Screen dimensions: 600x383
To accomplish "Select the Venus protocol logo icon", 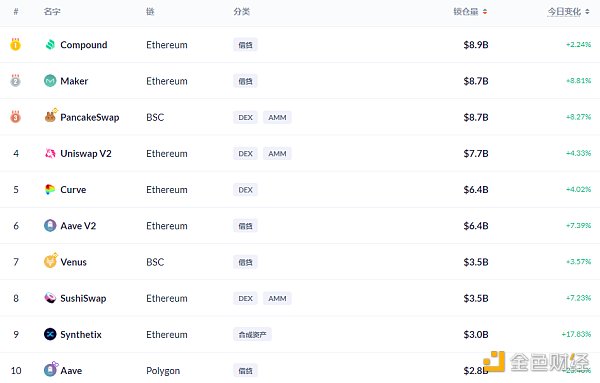I will tap(51, 261).
